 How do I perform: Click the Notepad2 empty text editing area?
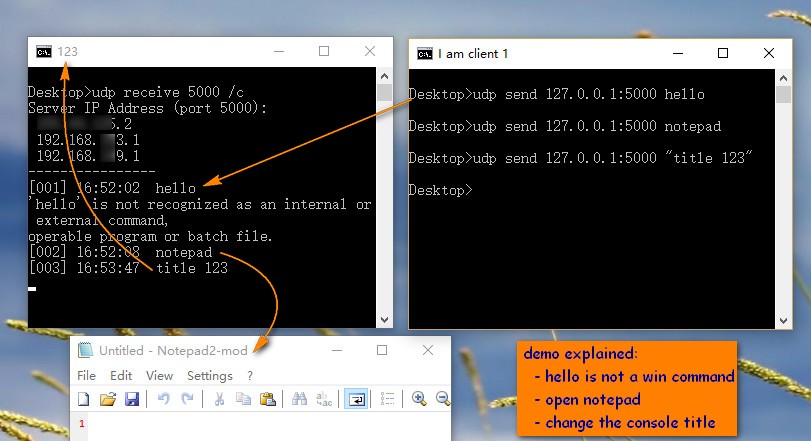pos(269,427)
